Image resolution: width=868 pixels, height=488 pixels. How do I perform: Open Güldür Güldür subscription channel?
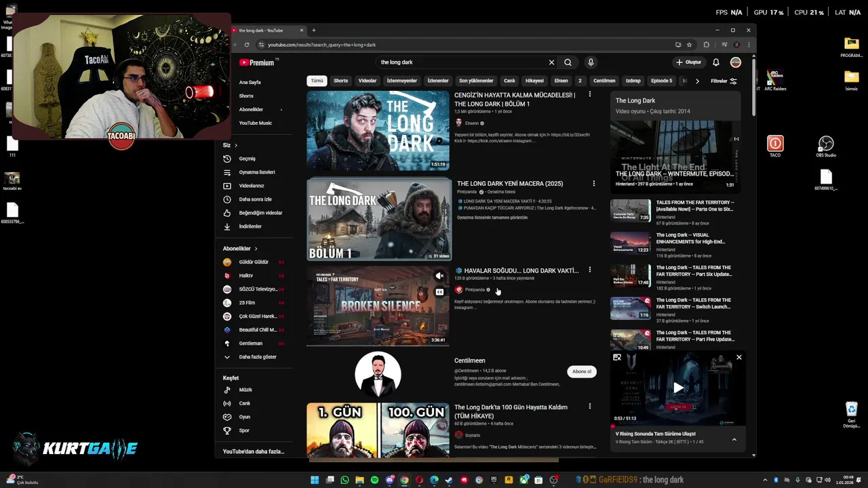pos(254,262)
